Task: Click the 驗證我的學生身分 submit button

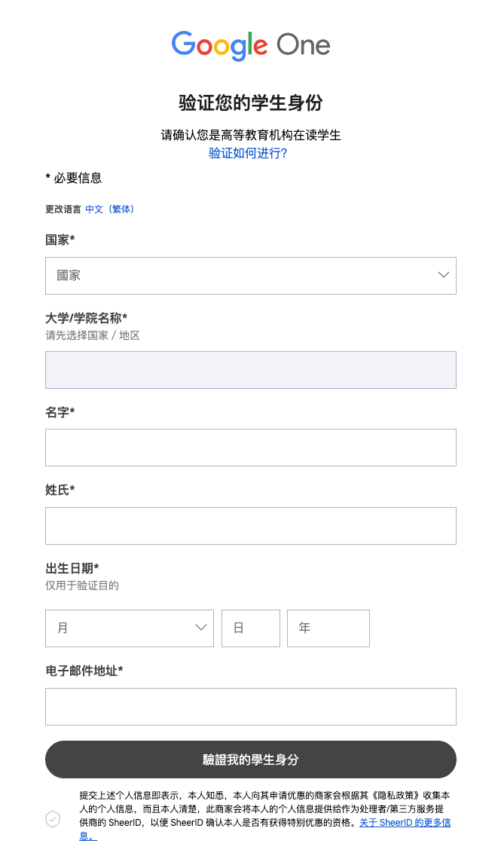Action: coord(251,759)
